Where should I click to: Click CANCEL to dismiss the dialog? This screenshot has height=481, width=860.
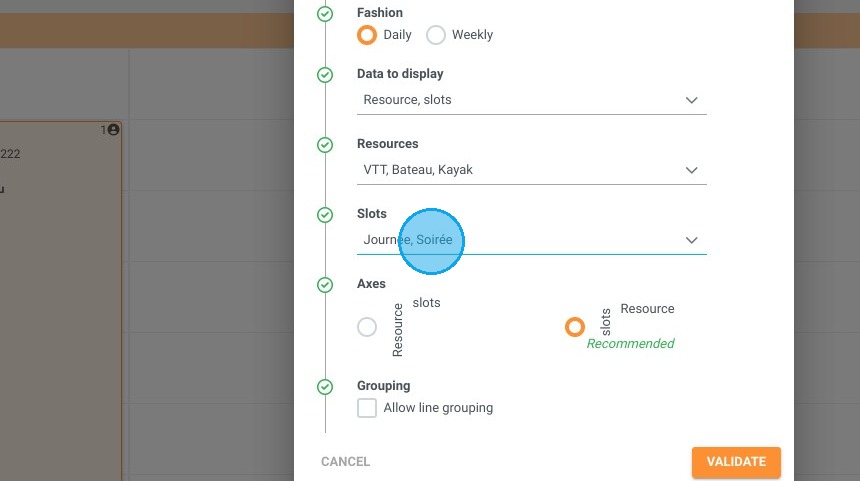tap(346, 462)
